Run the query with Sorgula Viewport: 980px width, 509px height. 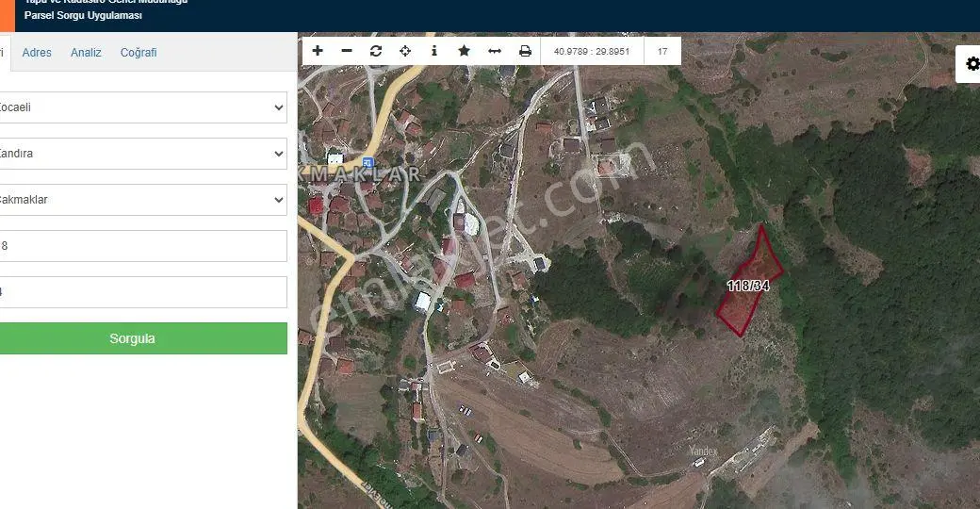143,338
